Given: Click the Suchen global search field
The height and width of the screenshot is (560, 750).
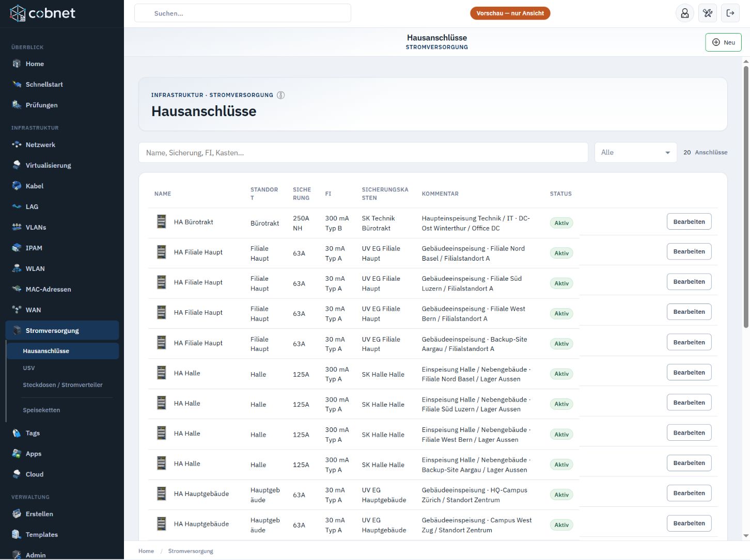Looking at the screenshot, I should [243, 13].
